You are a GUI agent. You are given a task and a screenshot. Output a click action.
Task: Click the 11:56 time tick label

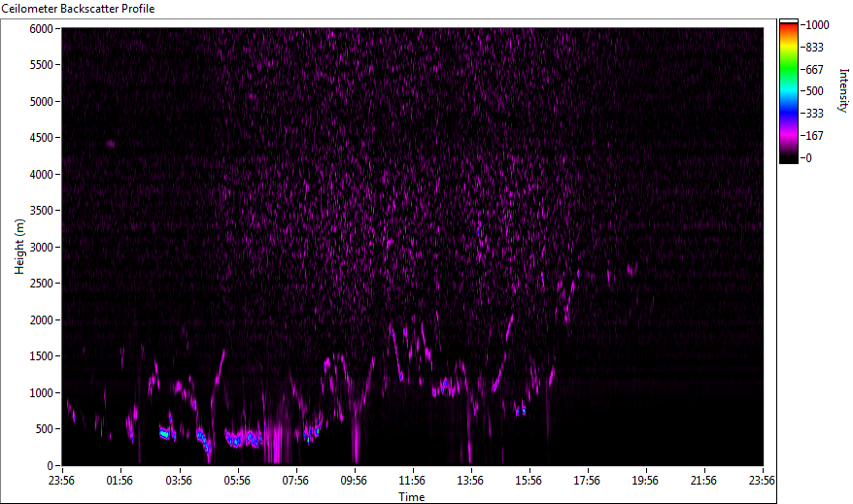tap(412, 481)
